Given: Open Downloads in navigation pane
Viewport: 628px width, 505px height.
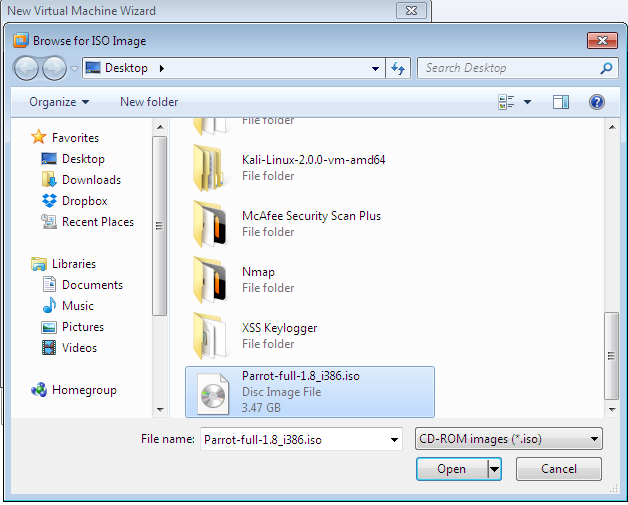Looking at the screenshot, I should click(91, 180).
